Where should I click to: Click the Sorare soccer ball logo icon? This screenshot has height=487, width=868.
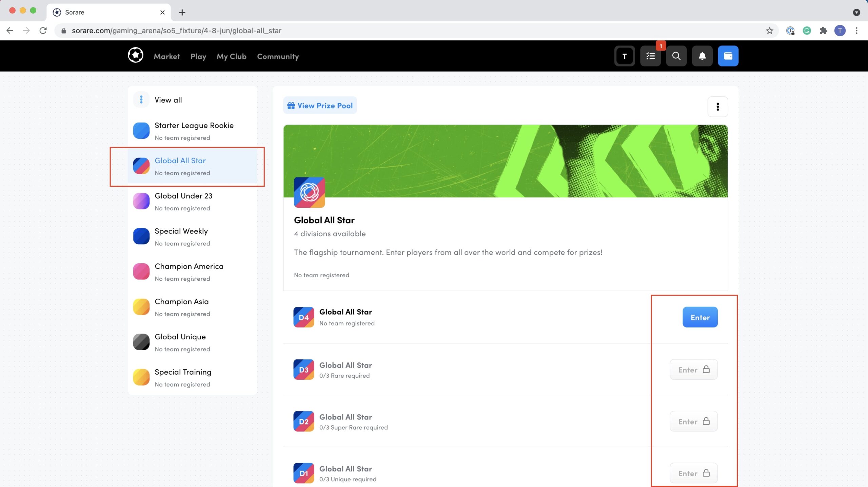point(135,56)
